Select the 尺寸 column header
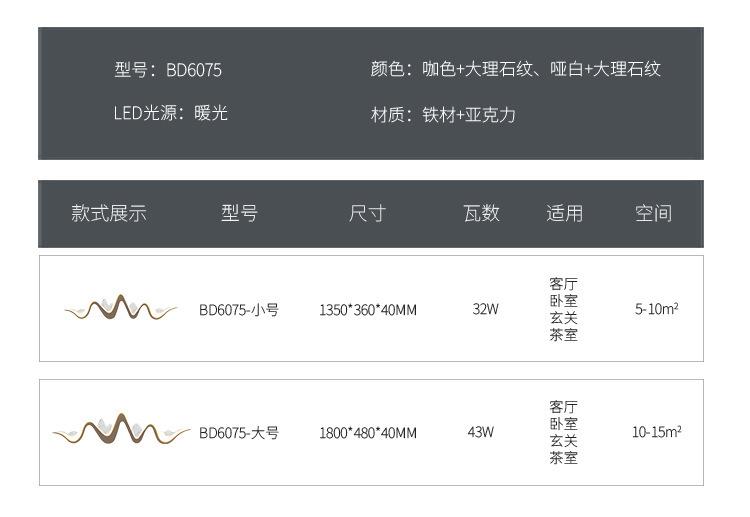 [x=367, y=213]
